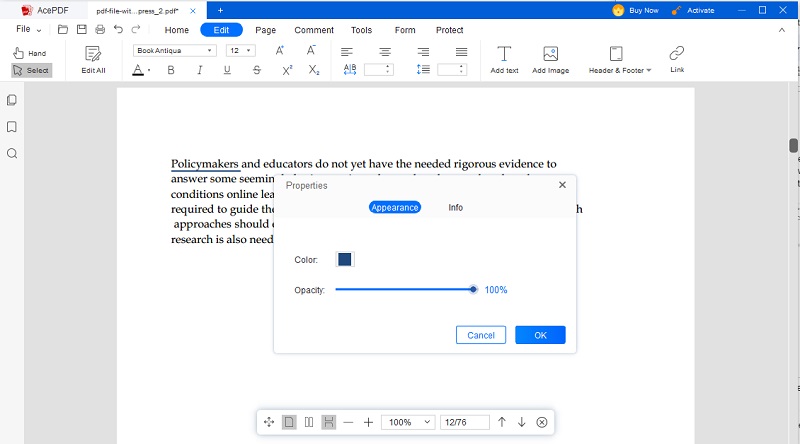The width and height of the screenshot is (800, 444).
Task: Select the Edit ribbon tab
Action: (x=221, y=30)
